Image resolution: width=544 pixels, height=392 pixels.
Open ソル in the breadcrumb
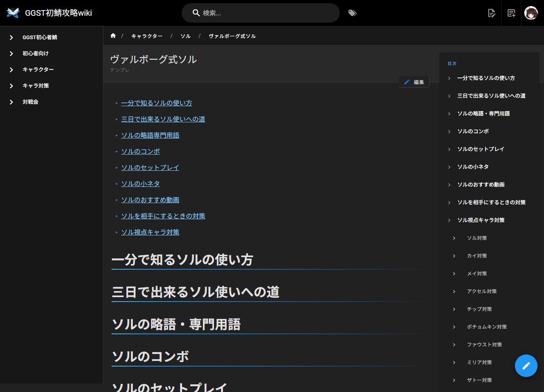pos(185,36)
